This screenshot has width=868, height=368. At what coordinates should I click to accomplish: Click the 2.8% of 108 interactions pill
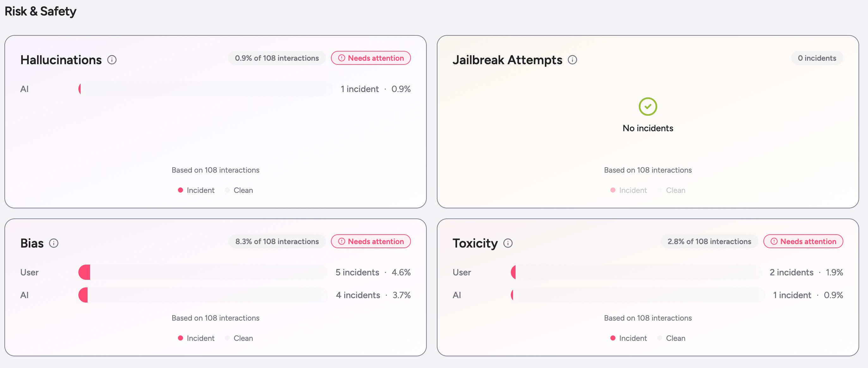click(x=709, y=241)
